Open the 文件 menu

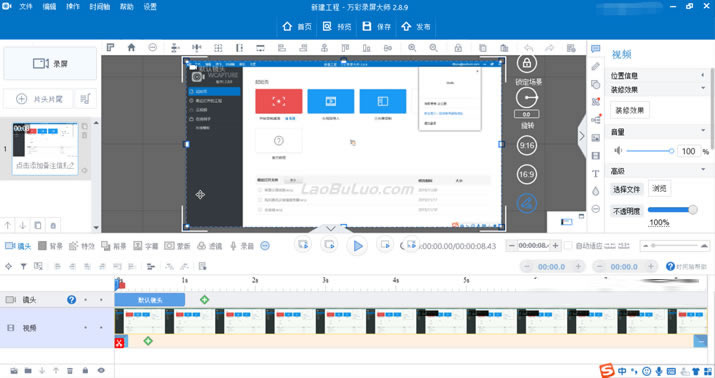tap(26, 7)
